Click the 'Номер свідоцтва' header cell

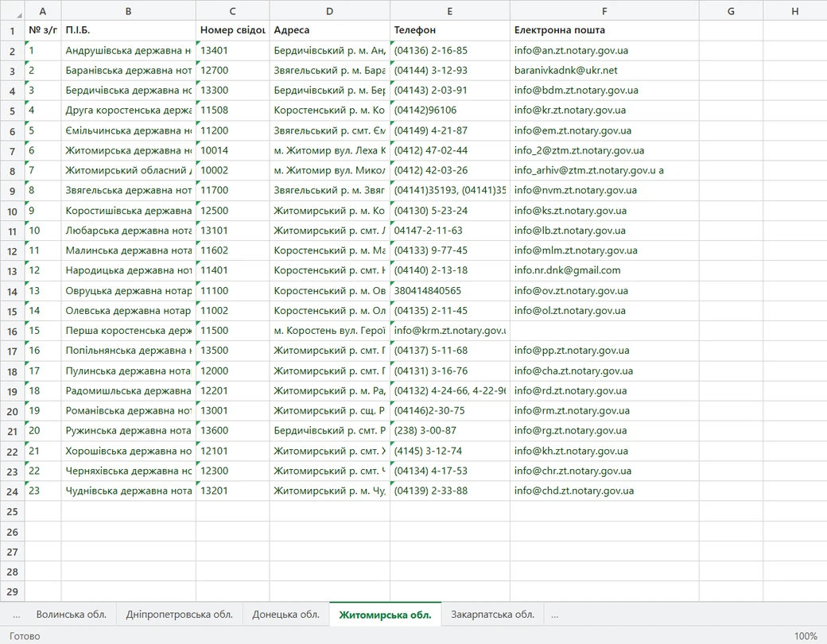(x=232, y=30)
